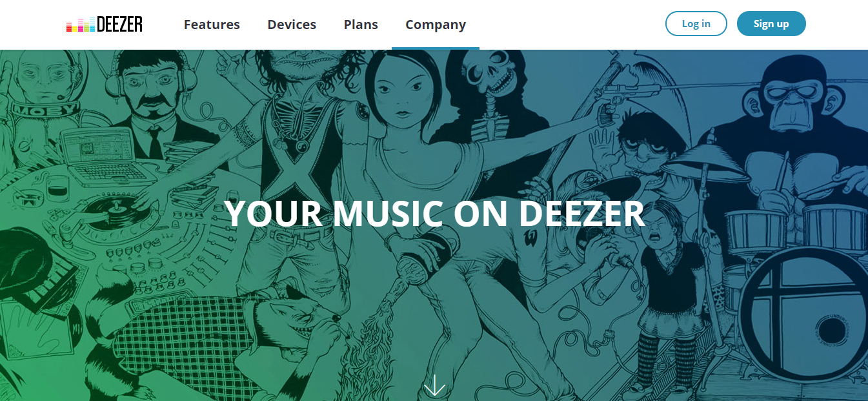The width and height of the screenshot is (868, 401).
Task: Click the Deezer logo
Action: [x=105, y=25]
